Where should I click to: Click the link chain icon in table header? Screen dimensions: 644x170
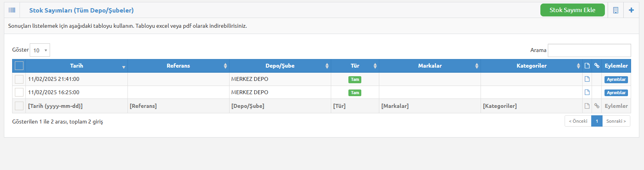[x=597, y=66]
